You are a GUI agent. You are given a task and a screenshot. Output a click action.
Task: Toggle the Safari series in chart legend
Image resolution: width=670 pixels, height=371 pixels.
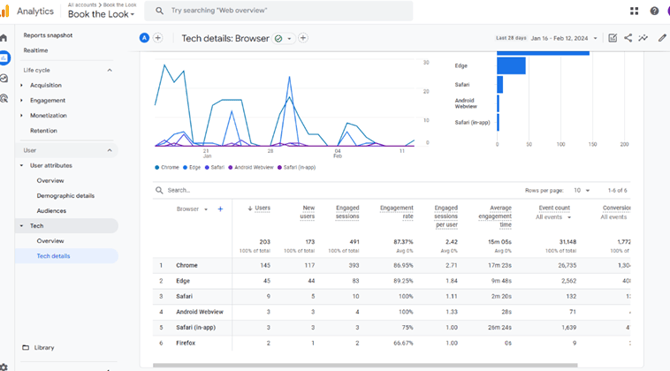215,168
